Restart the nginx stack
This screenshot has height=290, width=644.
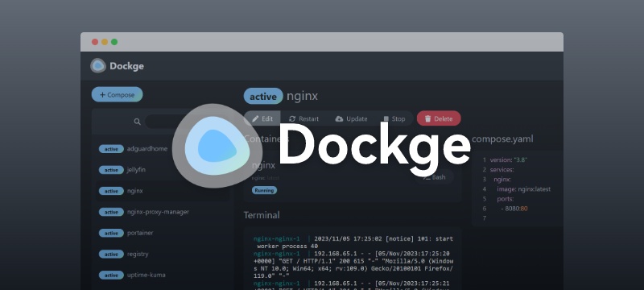coord(303,118)
